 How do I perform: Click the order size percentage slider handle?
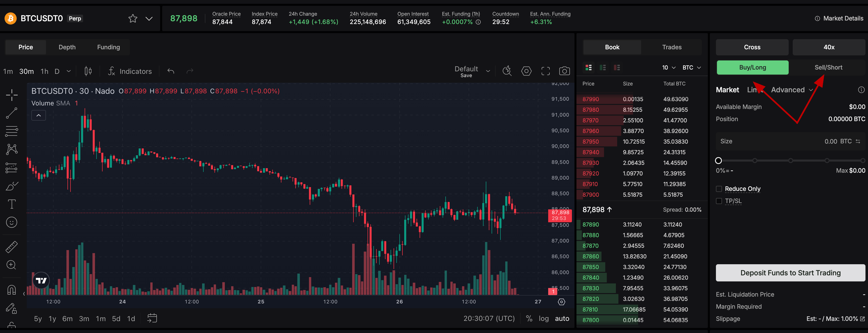[x=718, y=161]
